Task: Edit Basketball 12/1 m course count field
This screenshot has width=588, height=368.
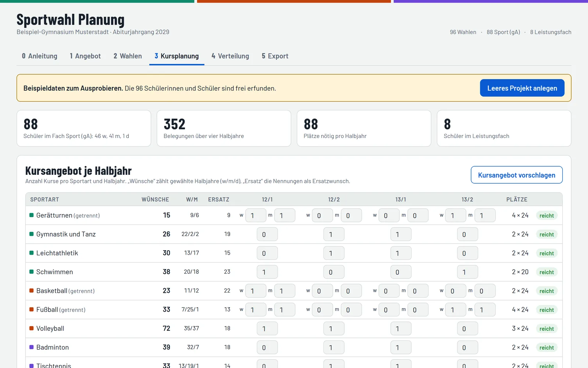Action: 285,291
